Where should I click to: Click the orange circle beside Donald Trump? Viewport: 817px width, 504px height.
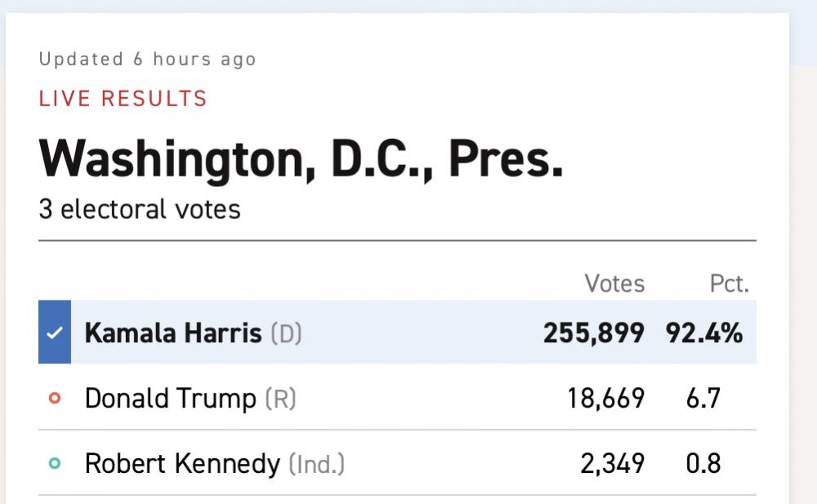(x=55, y=399)
